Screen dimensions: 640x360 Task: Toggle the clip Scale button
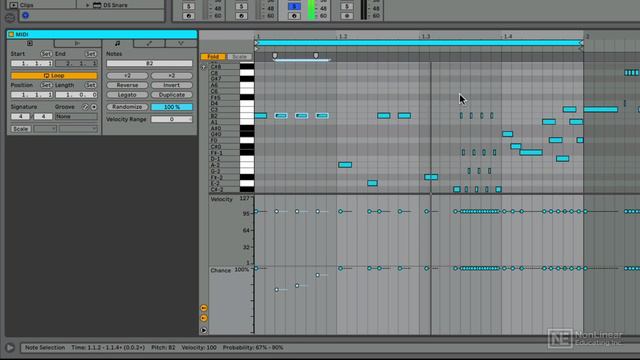20,129
